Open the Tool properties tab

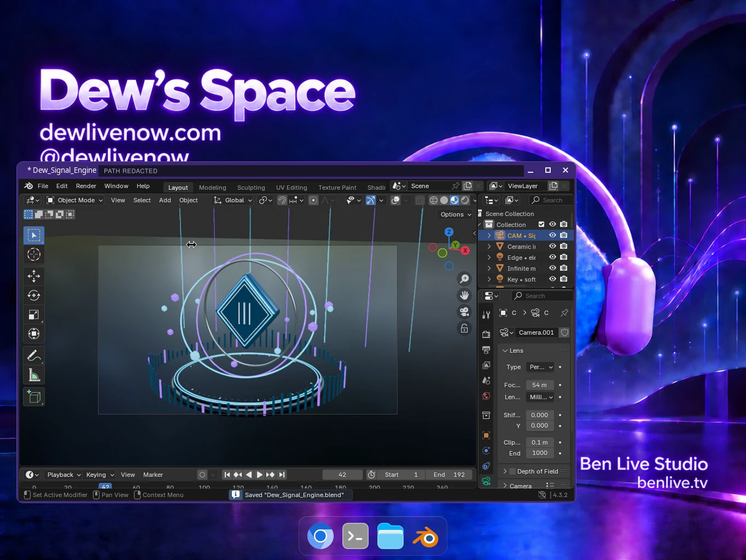tap(486, 314)
